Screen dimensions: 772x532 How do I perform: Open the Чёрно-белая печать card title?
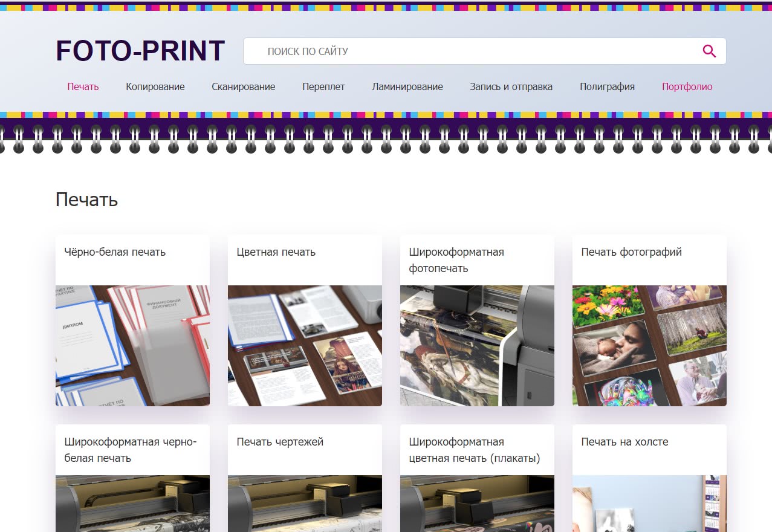tap(115, 252)
